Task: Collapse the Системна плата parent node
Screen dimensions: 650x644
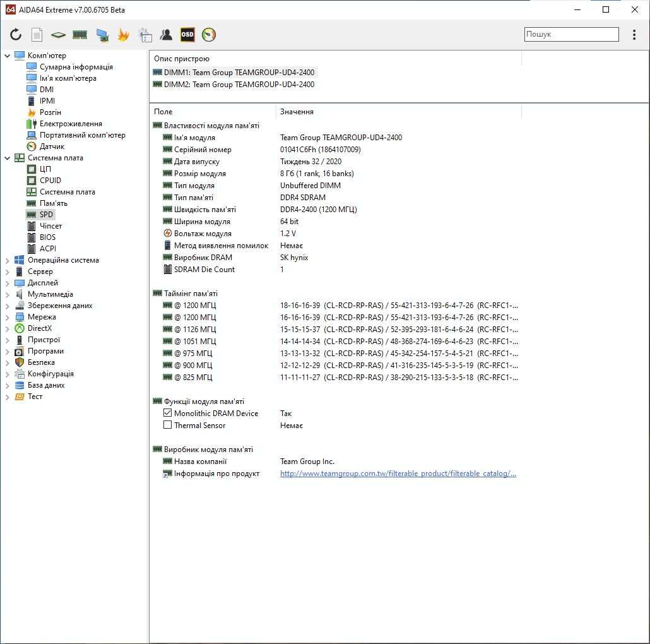Action: tap(7, 158)
